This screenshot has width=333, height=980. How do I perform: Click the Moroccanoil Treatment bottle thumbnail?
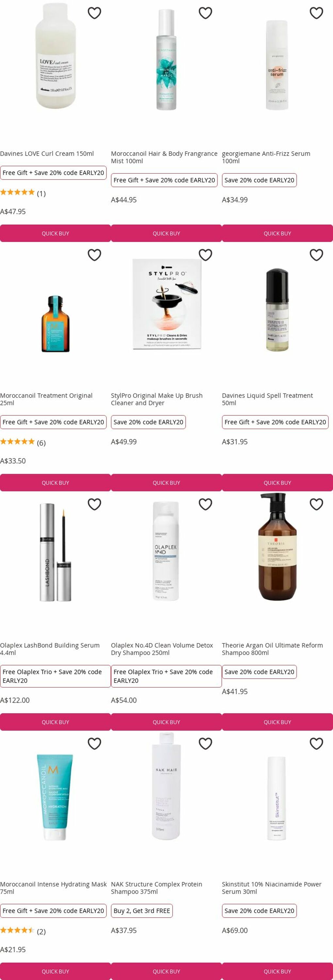pyautogui.click(x=56, y=323)
